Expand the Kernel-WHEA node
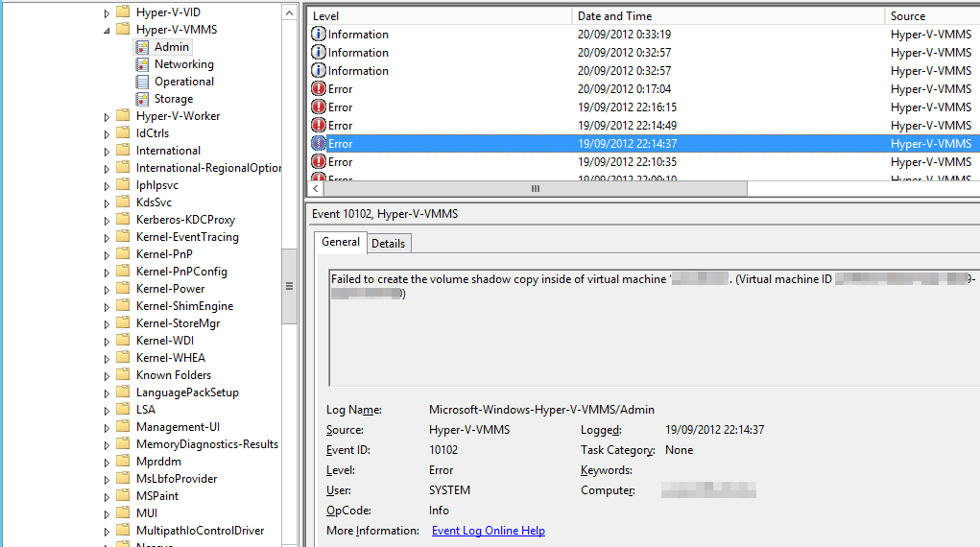The height and width of the screenshot is (547, 980). pos(107,359)
